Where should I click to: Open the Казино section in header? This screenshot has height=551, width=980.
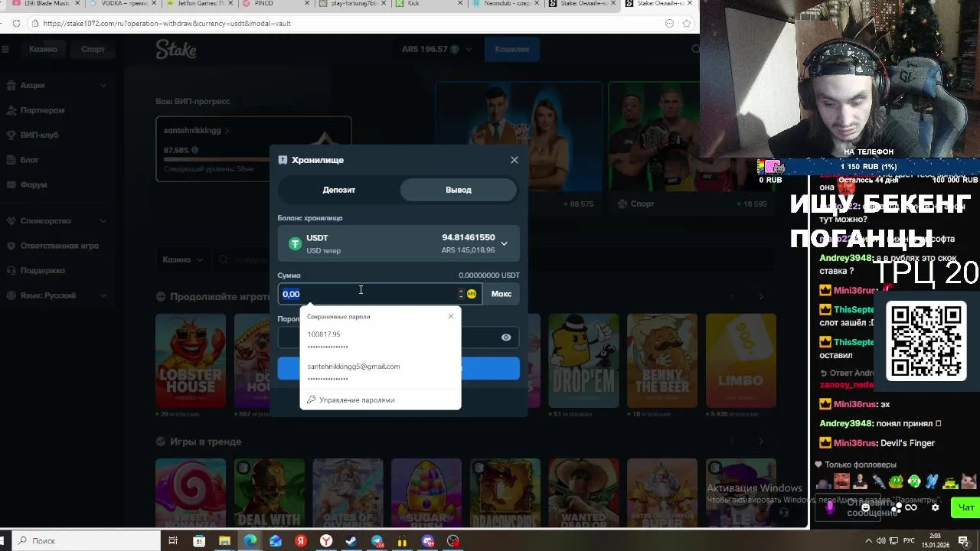[x=44, y=49]
